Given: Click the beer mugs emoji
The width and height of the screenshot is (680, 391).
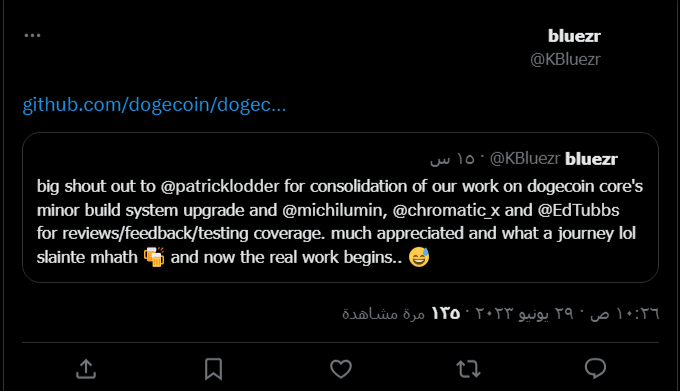Looking at the screenshot, I should coord(154,257).
